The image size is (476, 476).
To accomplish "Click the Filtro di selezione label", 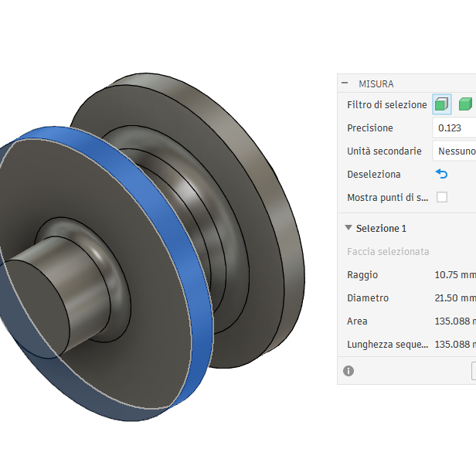I will point(386,105).
